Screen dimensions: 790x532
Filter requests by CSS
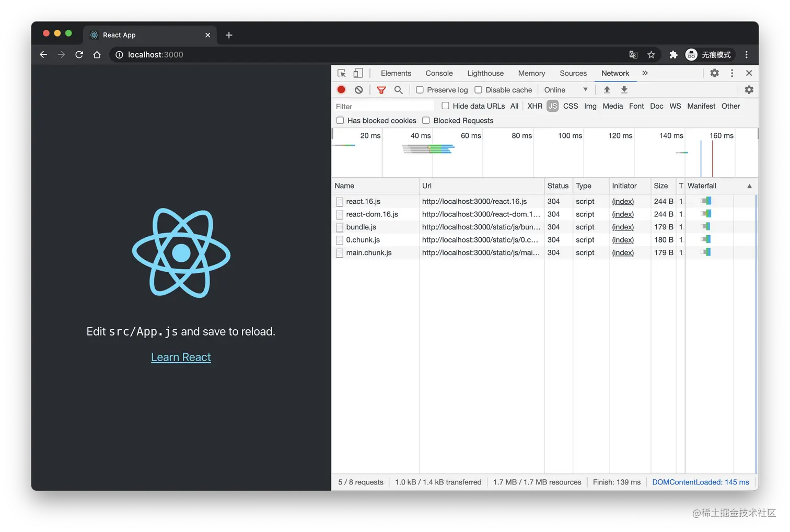pos(571,106)
